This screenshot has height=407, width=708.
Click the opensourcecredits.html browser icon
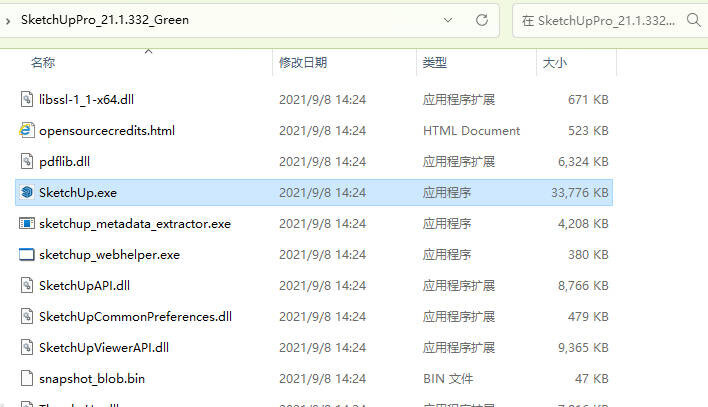(27, 130)
